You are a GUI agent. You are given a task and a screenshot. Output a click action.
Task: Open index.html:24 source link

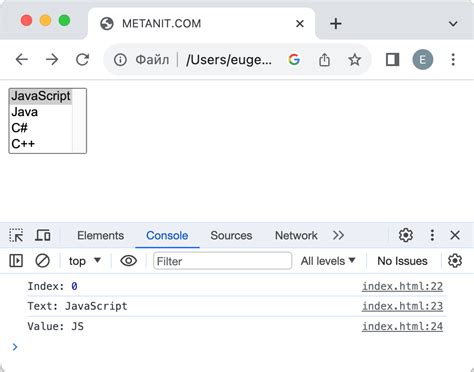tap(402, 326)
